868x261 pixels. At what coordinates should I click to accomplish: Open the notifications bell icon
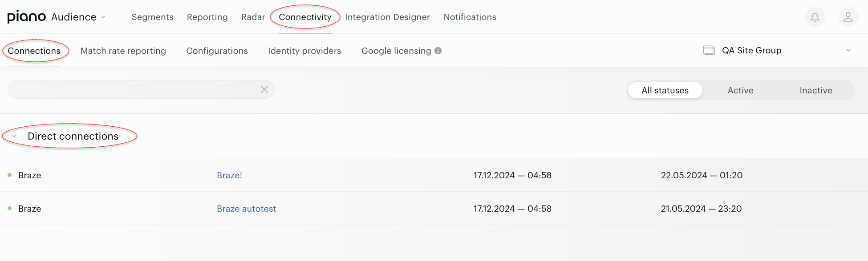pos(815,17)
